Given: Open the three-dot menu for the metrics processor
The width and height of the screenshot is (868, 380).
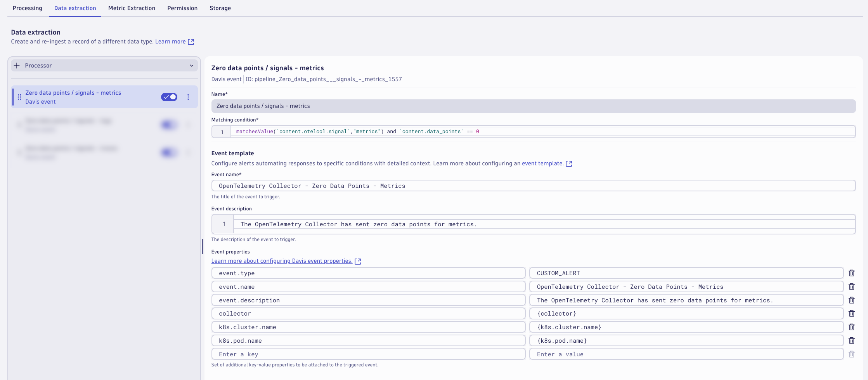Looking at the screenshot, I should pyautogui.click(x=188, y=97).
